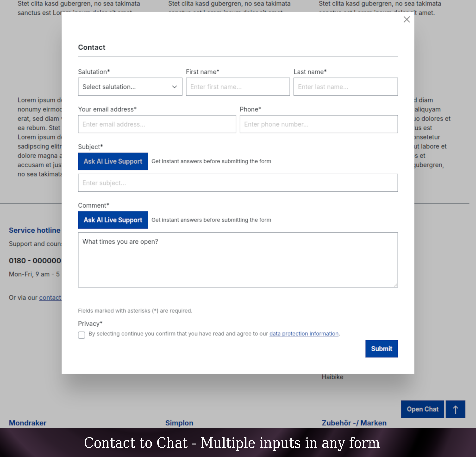Image resolution: width=476 pixels, height=457 pixels.
Task: Open the Mondraker footer link
Action: pos(28,423)
